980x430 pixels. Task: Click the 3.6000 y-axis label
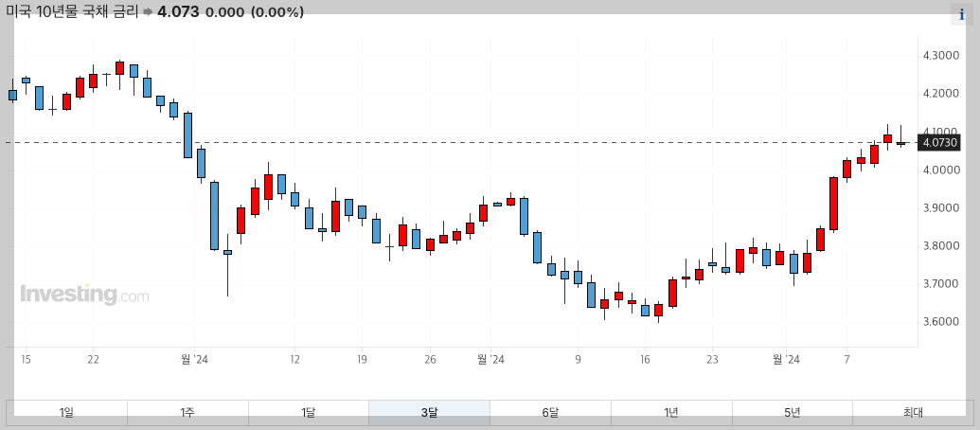click(940, 322)
